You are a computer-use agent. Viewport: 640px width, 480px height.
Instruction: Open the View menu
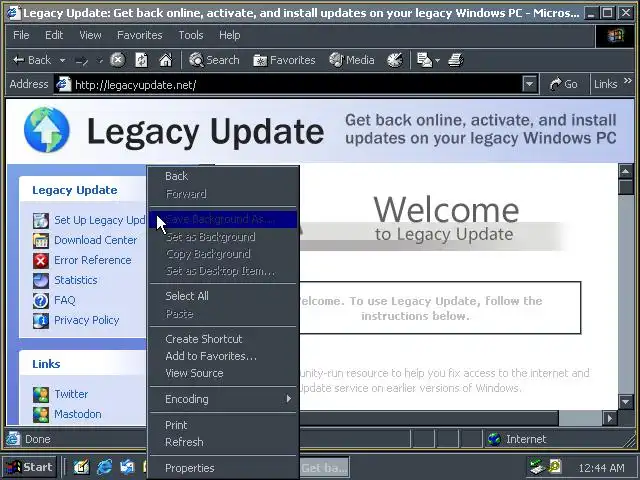(x=90, y=35)
